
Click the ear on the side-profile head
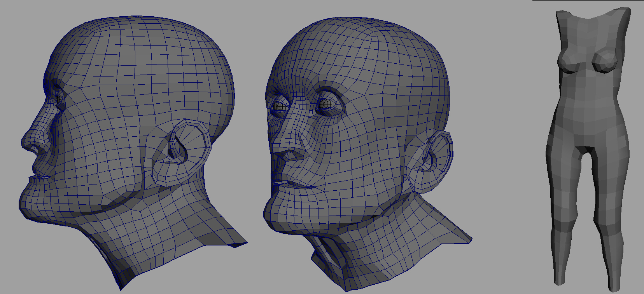click(x=182, y=153)
